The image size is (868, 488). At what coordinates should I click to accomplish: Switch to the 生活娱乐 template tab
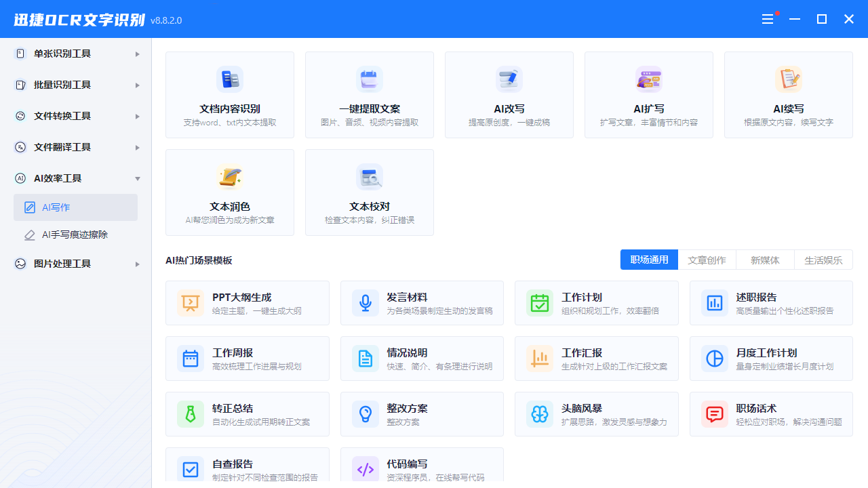[x=823, y=259]
